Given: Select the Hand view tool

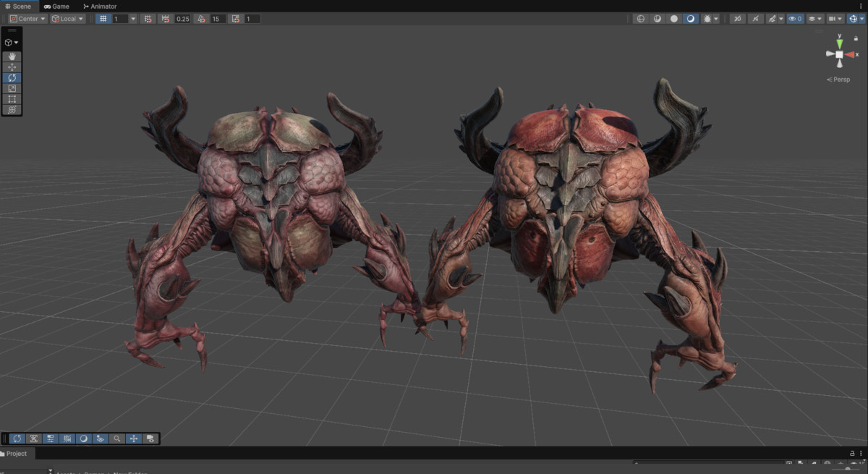Looking at the screenshot, I should click(x=12, y=56).
